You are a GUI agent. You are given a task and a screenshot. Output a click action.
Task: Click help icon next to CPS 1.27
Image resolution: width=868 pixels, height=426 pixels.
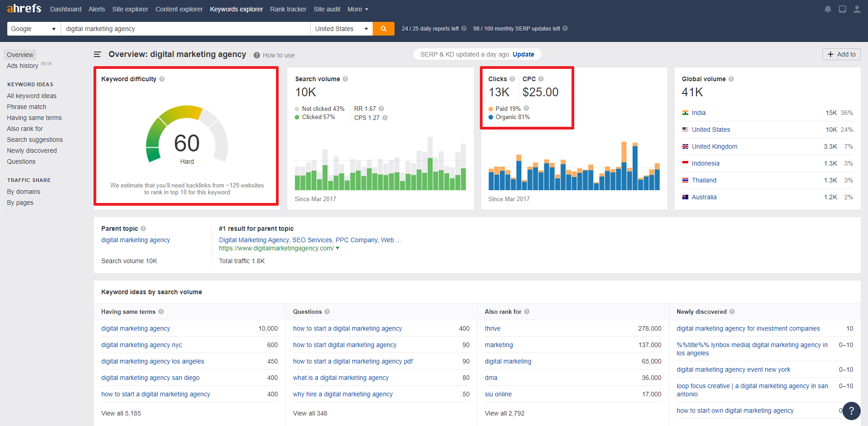[385, 118]
